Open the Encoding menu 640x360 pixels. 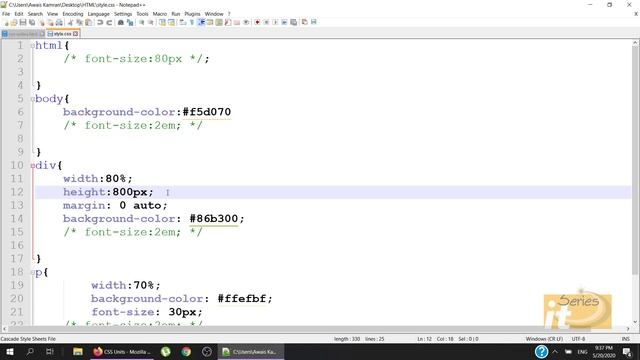[73, 14]
